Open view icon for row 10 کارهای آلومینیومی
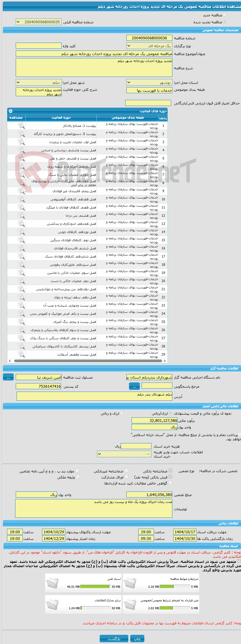The width and height of the screenshot is (241, 644). click(x=21, y=199)
